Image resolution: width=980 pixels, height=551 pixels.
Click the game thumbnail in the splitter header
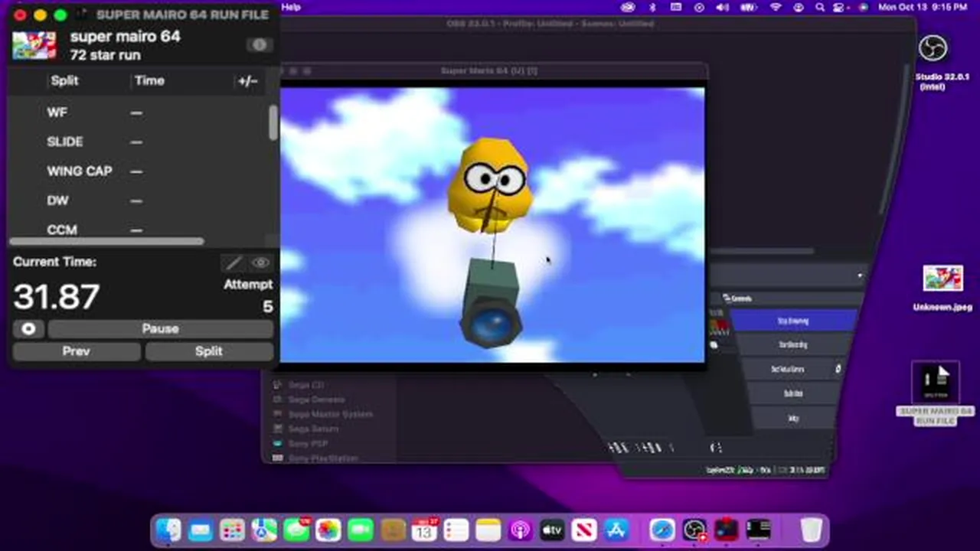(x=34, y=45)
